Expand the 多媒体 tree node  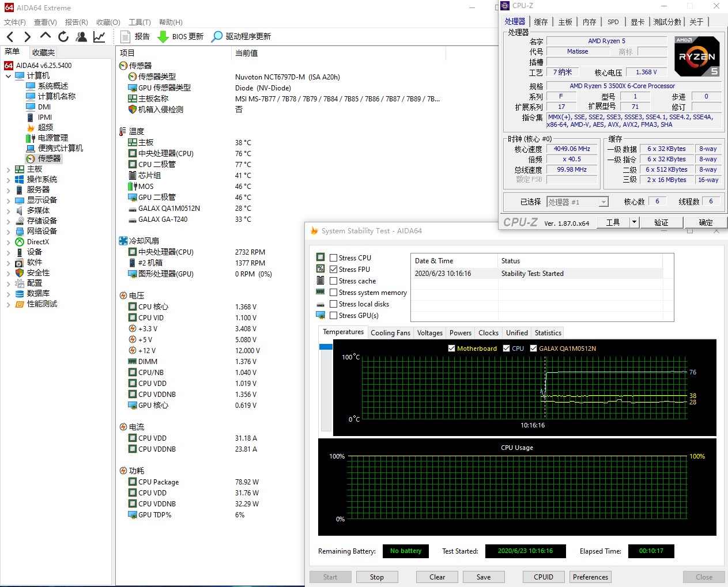(x=8, y=211)
